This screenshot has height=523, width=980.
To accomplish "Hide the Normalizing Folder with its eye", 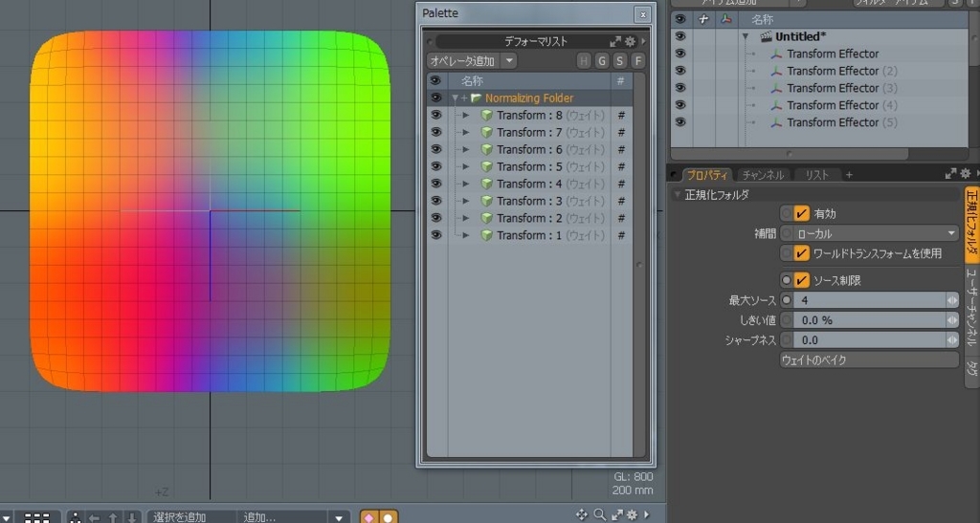I will click(435, 98).
